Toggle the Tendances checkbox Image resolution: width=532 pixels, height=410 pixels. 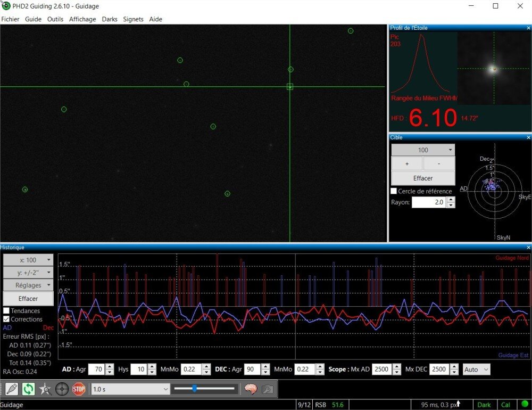click(7, 310)
